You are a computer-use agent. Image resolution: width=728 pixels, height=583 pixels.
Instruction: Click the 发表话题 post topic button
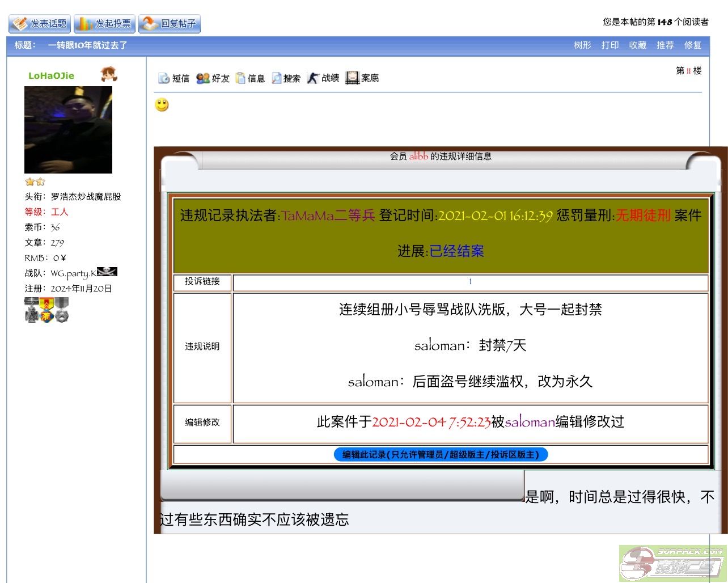pos(40,24)
